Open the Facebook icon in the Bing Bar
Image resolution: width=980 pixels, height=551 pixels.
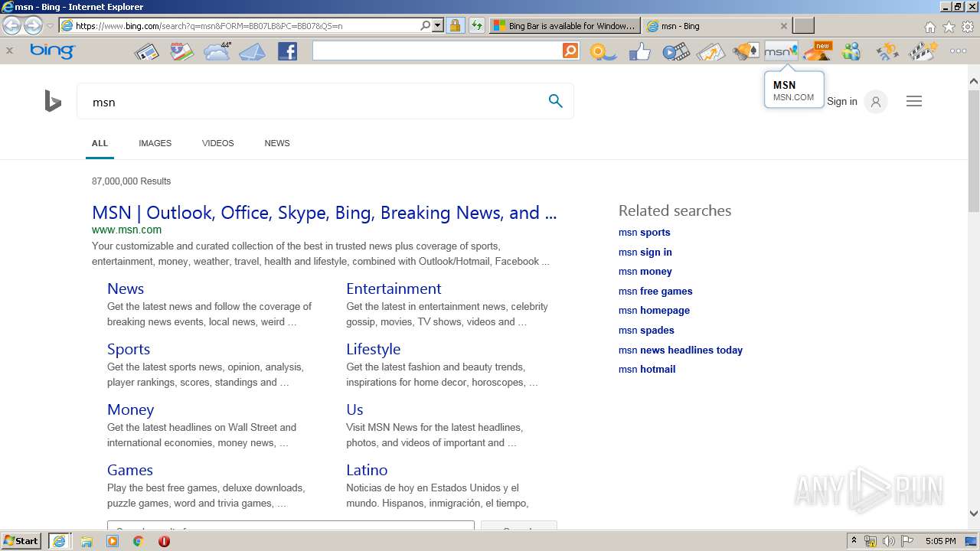pos(287,51)
